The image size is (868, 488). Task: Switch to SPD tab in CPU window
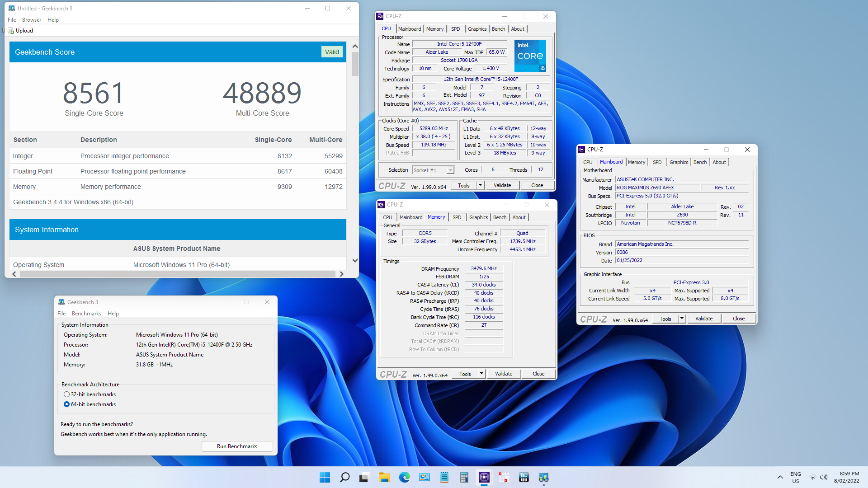tap(455, 29)
